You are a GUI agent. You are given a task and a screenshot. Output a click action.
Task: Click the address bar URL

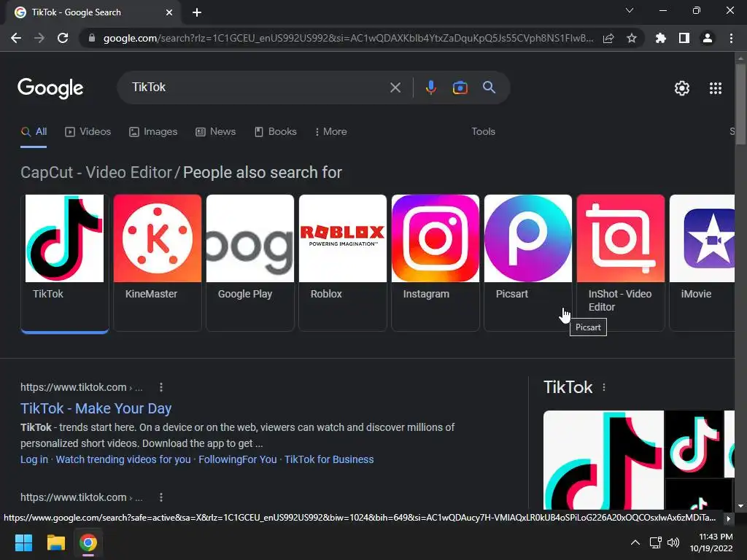tap(348, 38)
